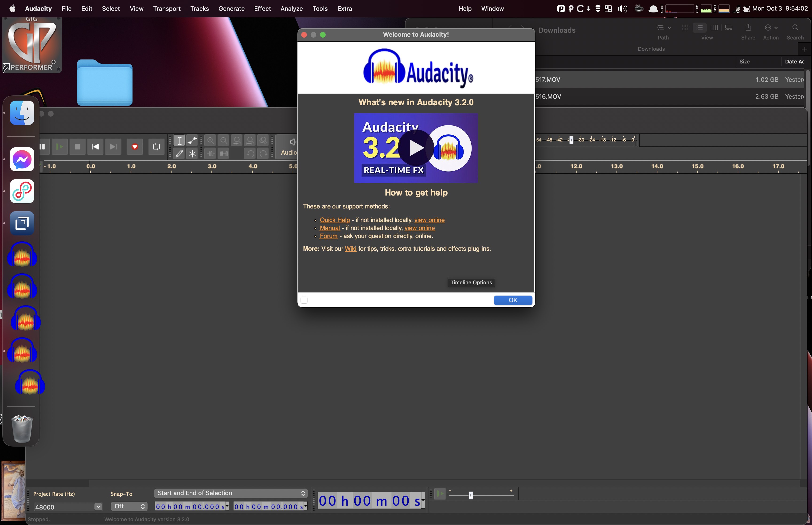Trim audio outside selection
The width and height of the screenshot is (812, 525).
pyautogui.click(x=211, y=153)
